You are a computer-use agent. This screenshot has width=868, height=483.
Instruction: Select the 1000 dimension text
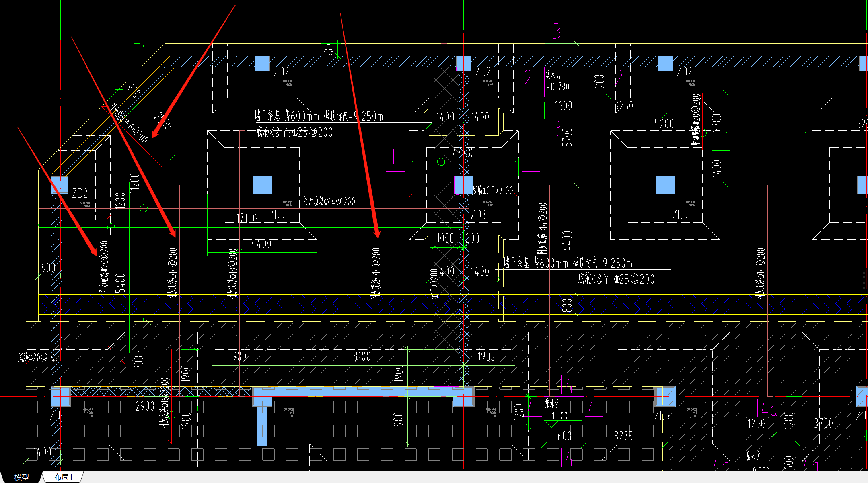[x=446, y=238]
